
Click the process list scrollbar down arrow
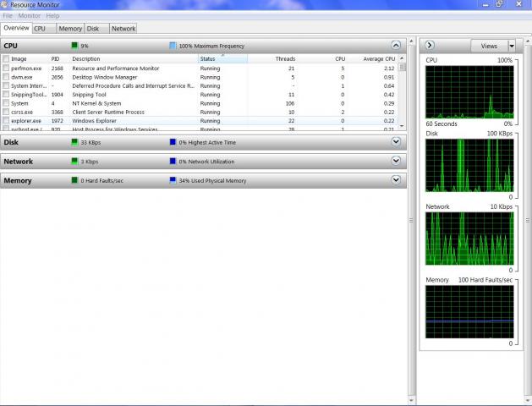coord(402,126)
